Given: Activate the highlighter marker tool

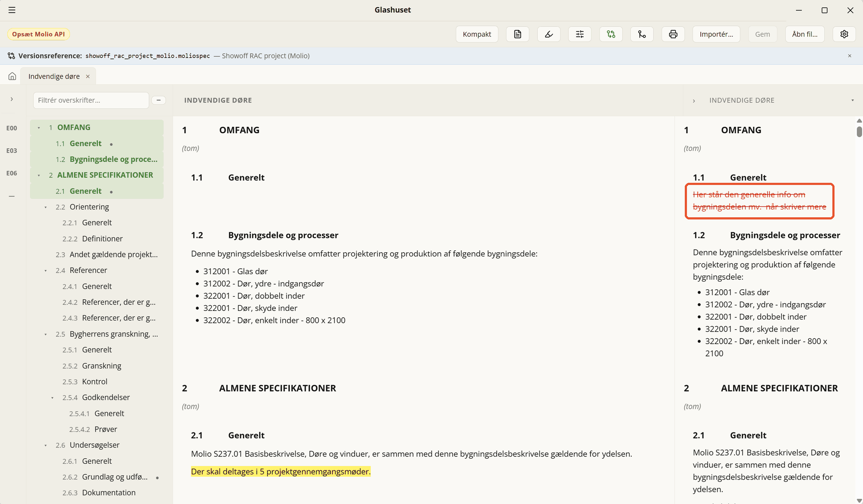Looking at the screenshot, I should [x=549, y=34].
